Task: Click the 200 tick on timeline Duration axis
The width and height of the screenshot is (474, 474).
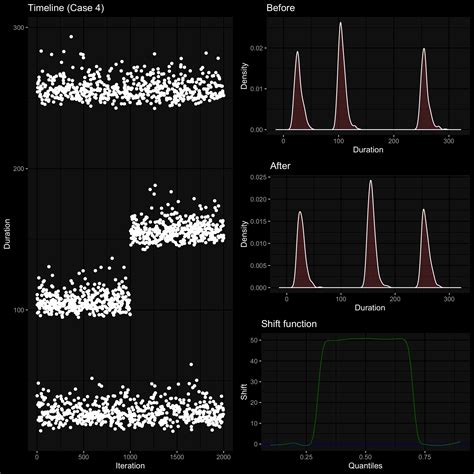Action: pos(19,169)
